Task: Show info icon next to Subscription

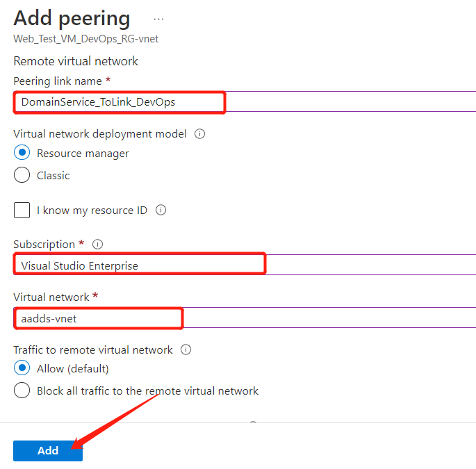Action: (x=97, y=244)
